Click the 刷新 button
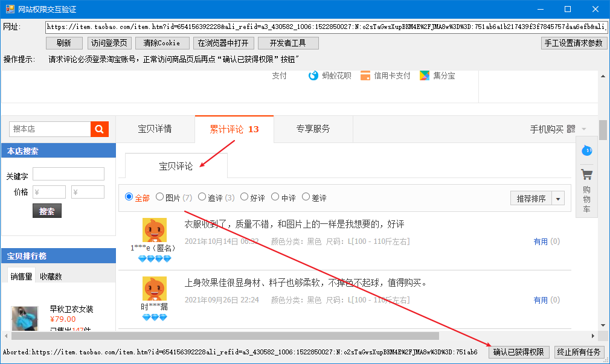The width and height of the screenshot is (610, 364). point(64,43)
